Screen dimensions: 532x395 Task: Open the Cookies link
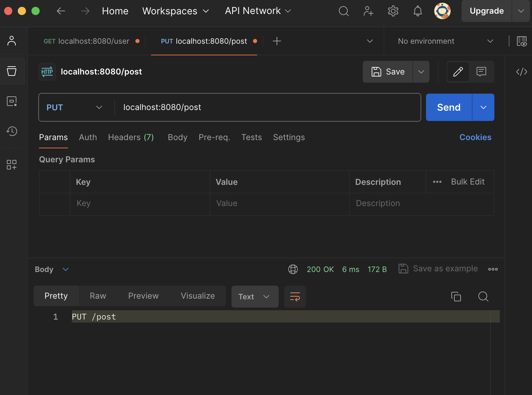point(475,137)
